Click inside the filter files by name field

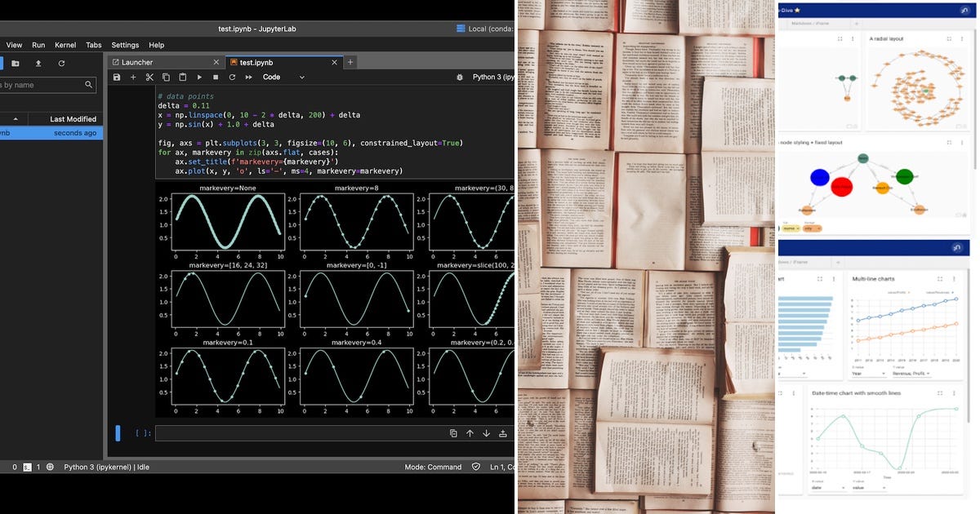pyautogui.click(x=41, y=84)
